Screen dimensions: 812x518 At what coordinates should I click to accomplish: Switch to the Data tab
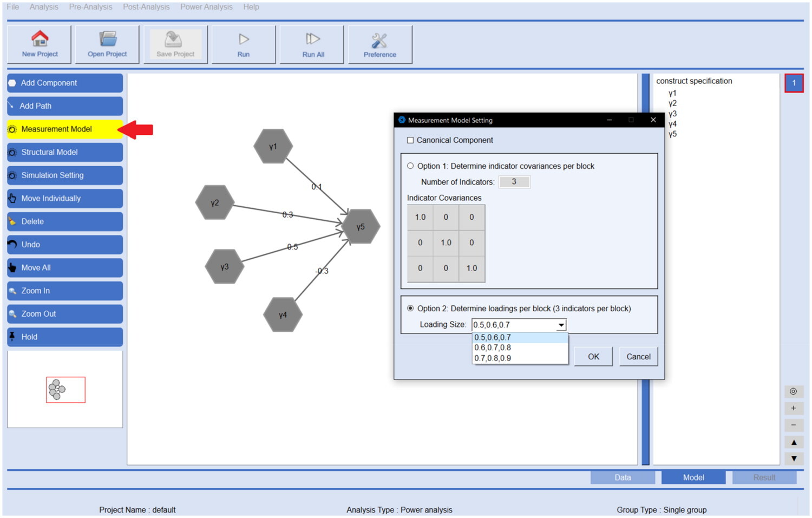pyautogui.click(x=623, y=477)
